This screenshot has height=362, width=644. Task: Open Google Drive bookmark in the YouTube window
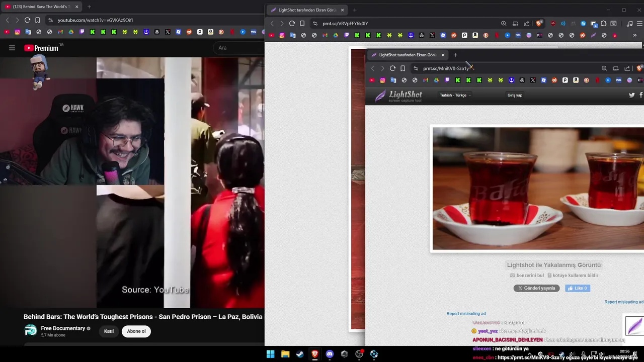click(x=71, y=32)
